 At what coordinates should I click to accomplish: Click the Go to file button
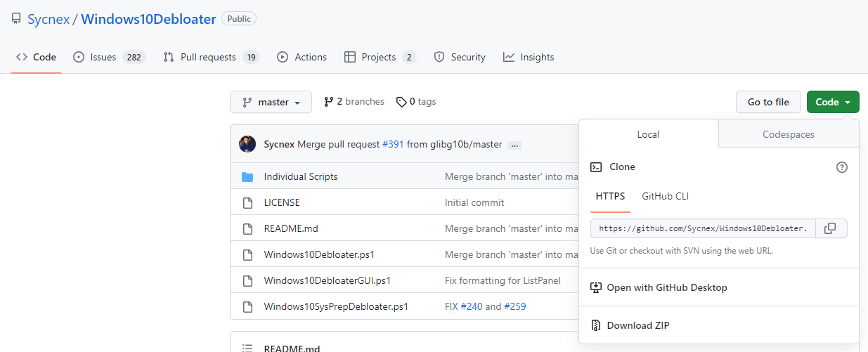768,102
